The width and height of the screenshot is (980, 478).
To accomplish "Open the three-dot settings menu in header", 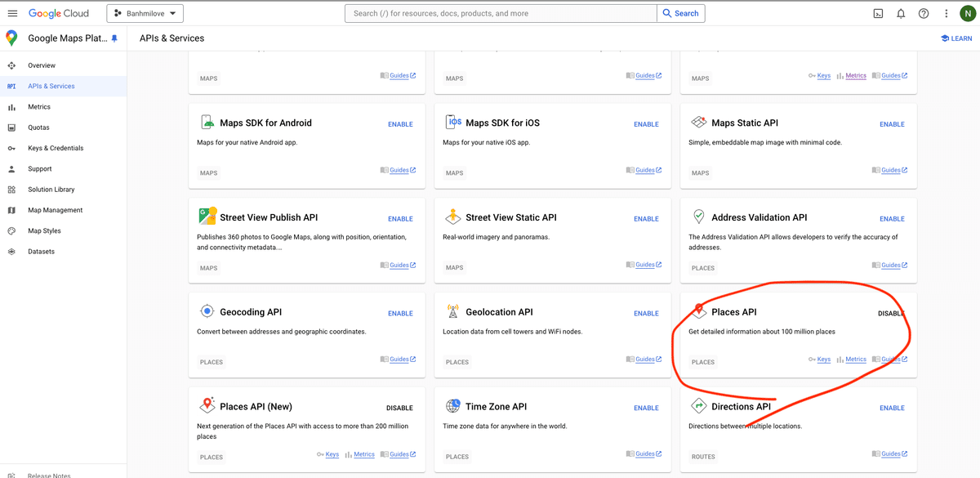I will click(x=947, y=13).
